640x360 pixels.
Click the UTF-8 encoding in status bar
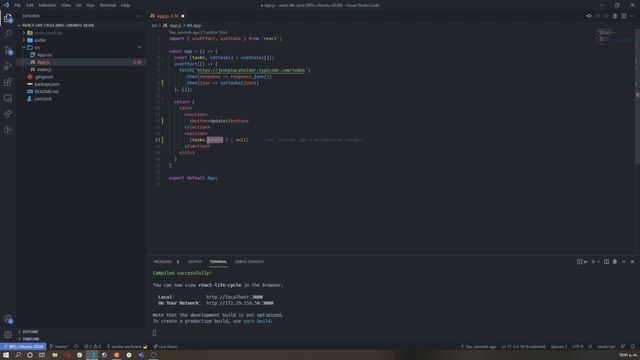578,347
